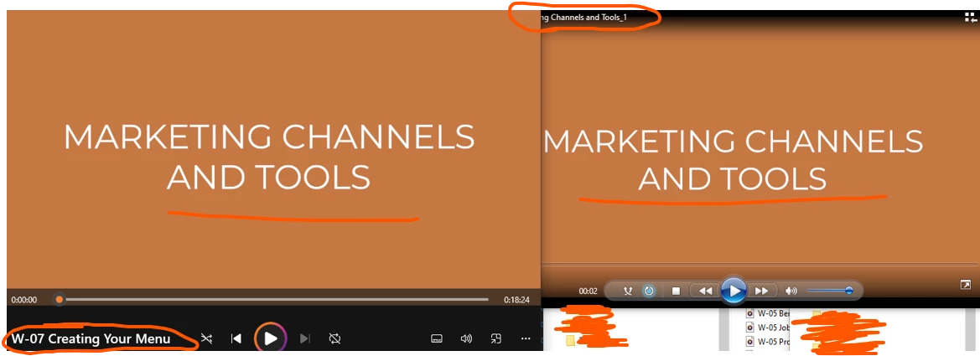Click rewind/previous in right player

705,291
